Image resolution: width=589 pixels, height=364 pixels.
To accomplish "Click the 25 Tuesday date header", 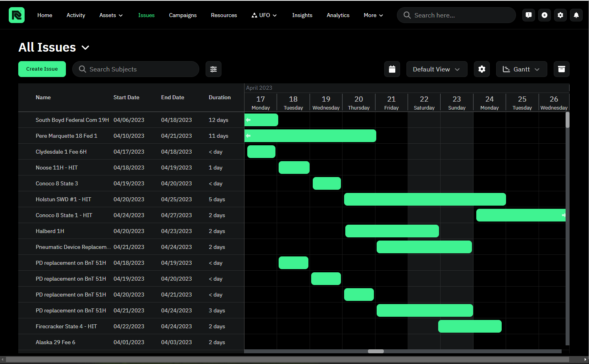I will pos(522,102).
